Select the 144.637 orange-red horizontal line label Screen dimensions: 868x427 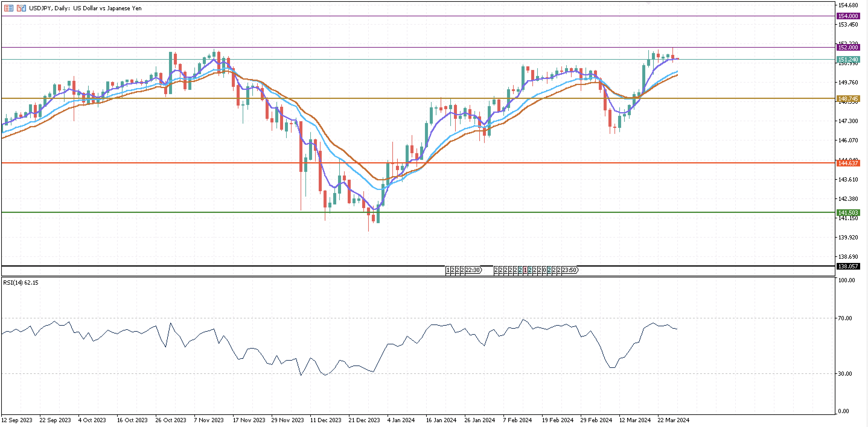[848, 163]
